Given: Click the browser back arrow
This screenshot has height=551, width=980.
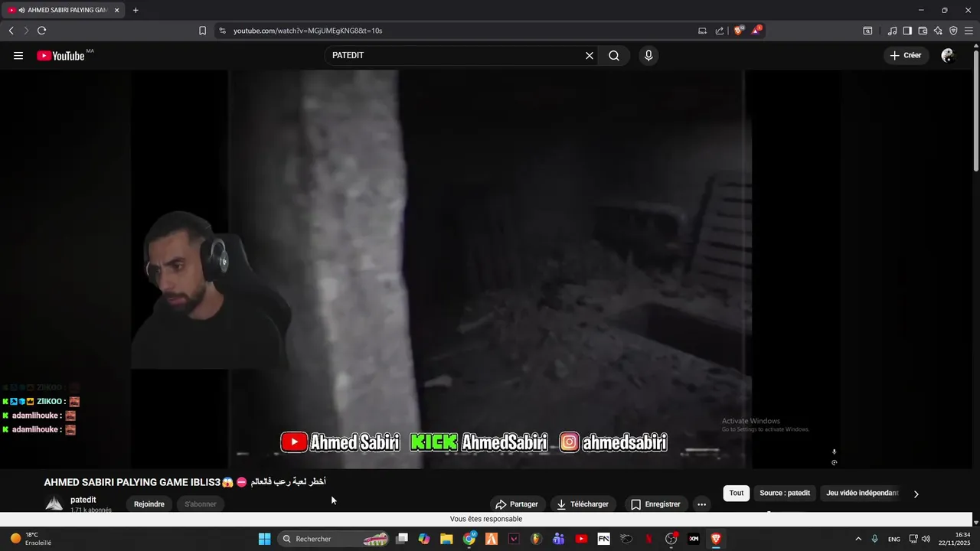Looking at the screenshot, I should point(11,31).
